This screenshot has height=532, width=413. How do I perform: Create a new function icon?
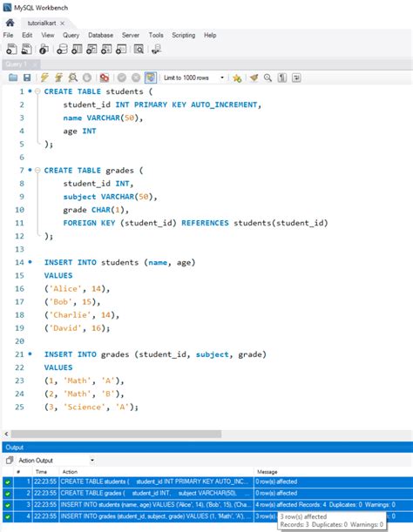[121, 50]
